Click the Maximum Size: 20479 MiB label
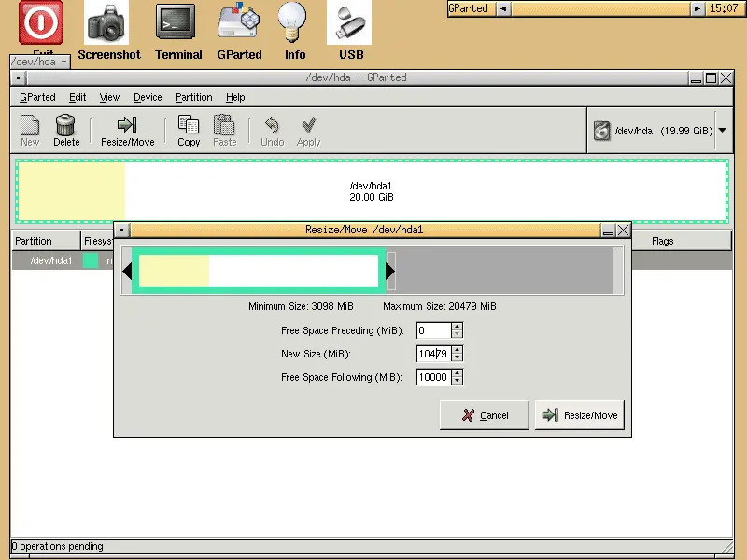The height and width of the screenshot is (560, 747). [439, 306]
